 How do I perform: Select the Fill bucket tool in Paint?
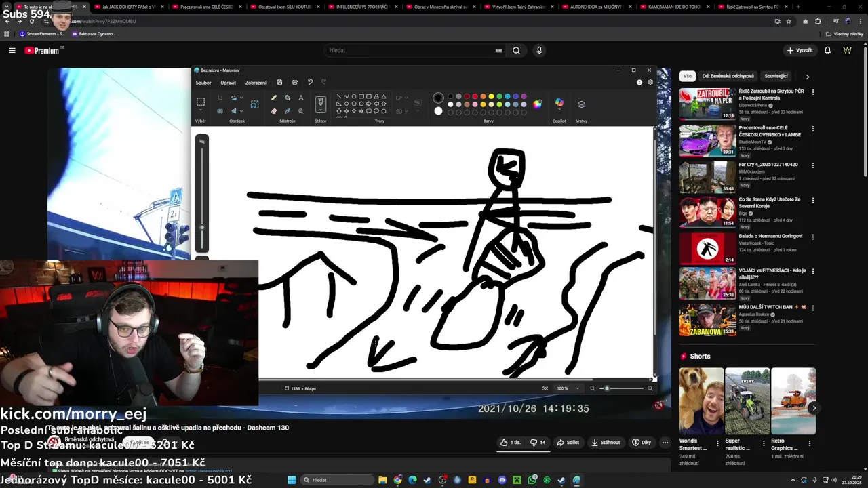[288, 98]
